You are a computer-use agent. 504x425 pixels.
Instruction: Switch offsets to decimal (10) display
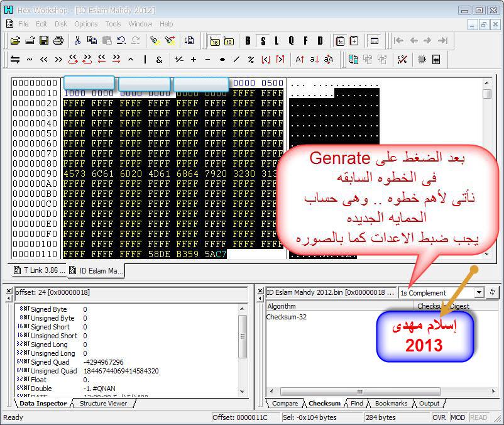tap(229, 41)
